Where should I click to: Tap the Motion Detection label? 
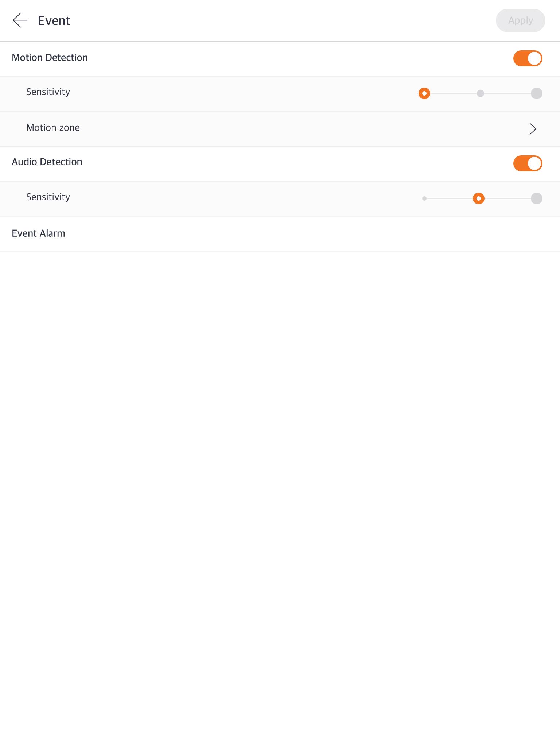pyautogui.click(x=50, y=58)
